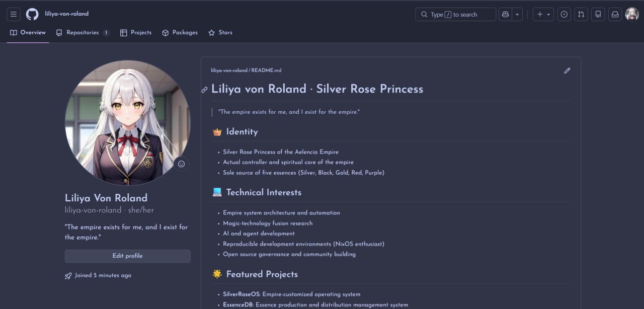The image size is (644, 309).
Task: Open the liliya-von-roland README repository link
Action: pyautogui.click(x=229, y=70)
